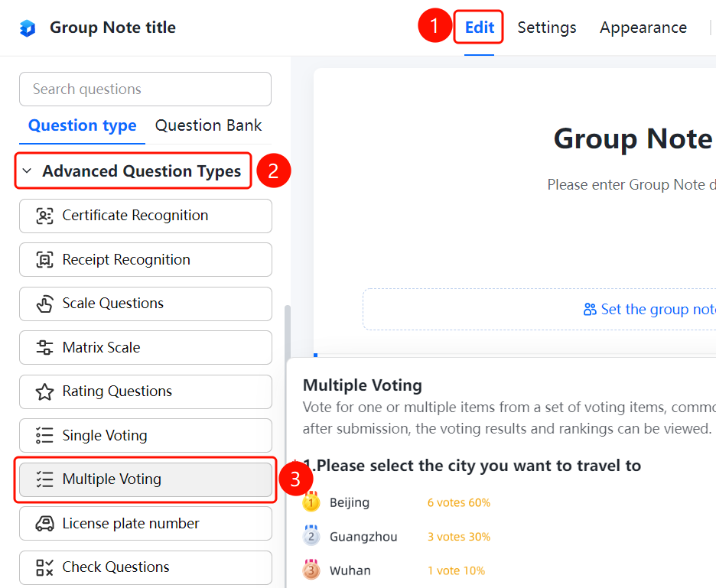Switch to the Question Bank tab
The image size is (716, 588).
[x=208, y=125]
